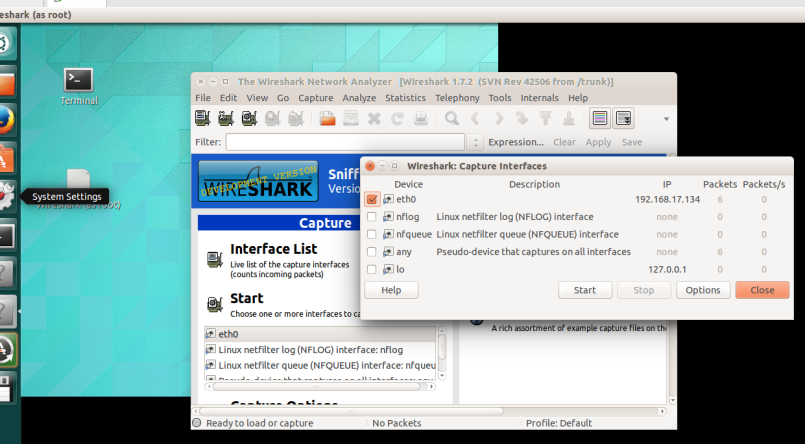Open Capture Options from the toolbar icon
Image resolution: width=806 pixels, height=444 pixels.
(226, 119)
